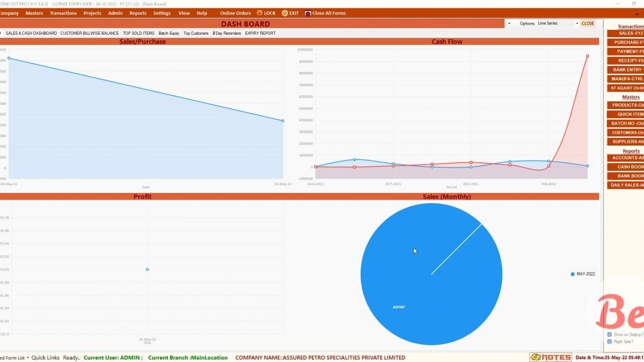The height and width of the screenshot is (362, 644).
Task: Open the NOTES icon in status bar
Action: [550, 357]
